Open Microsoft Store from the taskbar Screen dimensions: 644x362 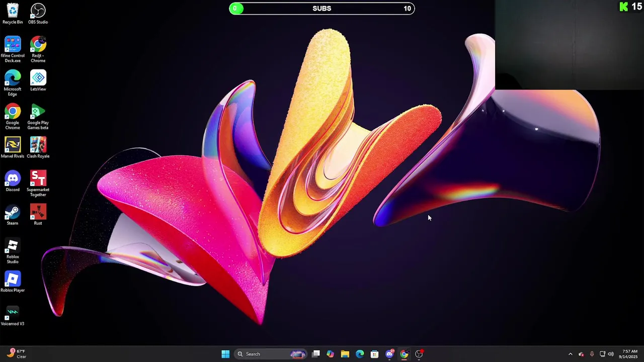coord(374,354)
